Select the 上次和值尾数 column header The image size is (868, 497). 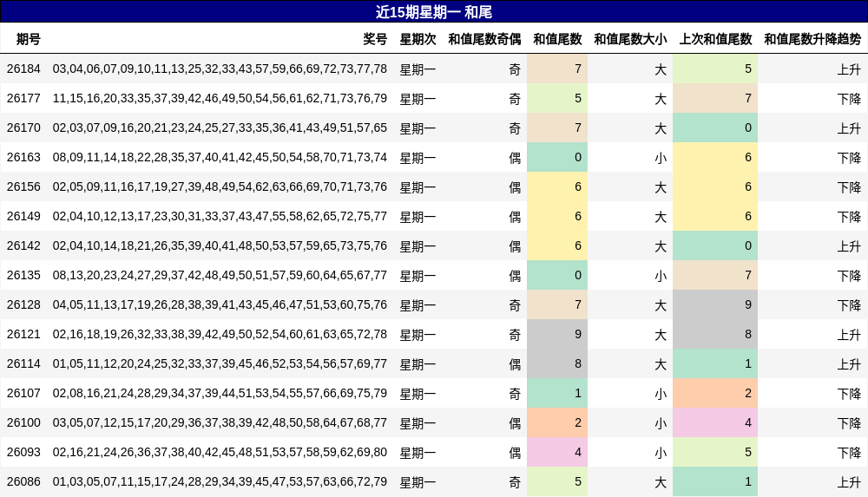click(x=716, y=39)
